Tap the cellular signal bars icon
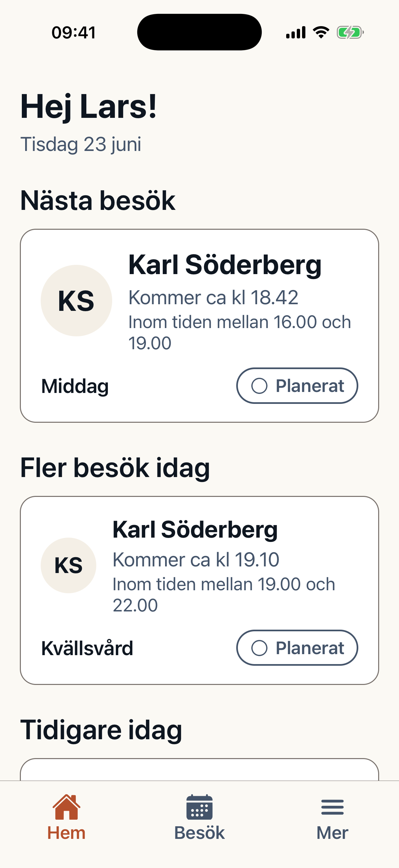 click(x=296, y=33)
